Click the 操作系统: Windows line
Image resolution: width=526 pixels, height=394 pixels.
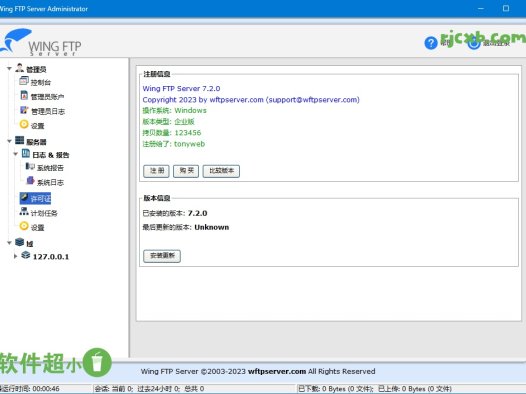[x=174, y=111]
